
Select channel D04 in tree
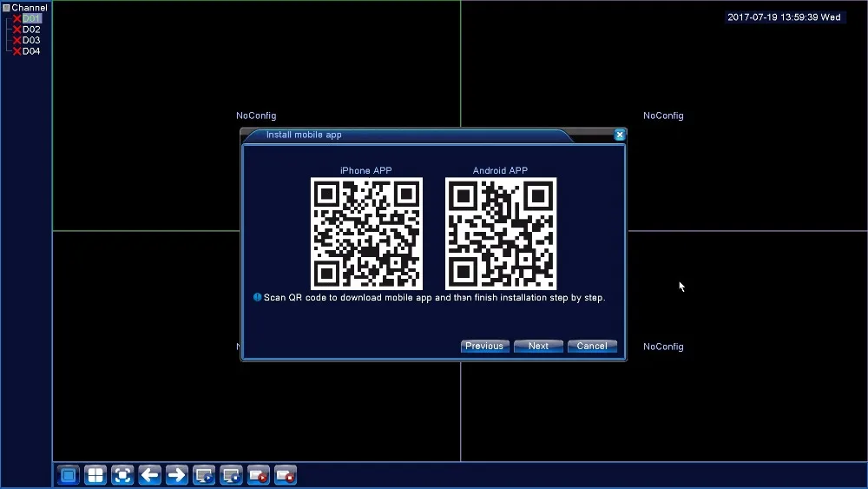pyautogui.click(x=31, y=51)
